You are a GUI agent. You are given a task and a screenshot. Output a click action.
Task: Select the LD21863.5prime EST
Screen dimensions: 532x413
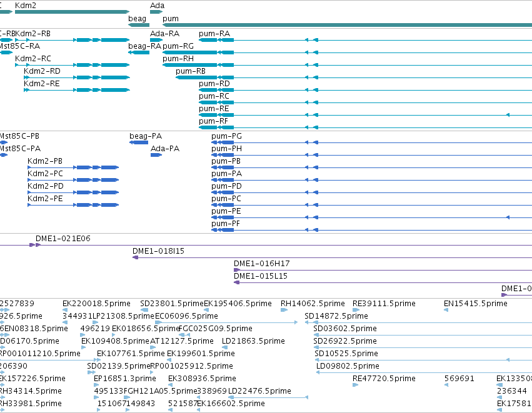(x=253, y=341)
